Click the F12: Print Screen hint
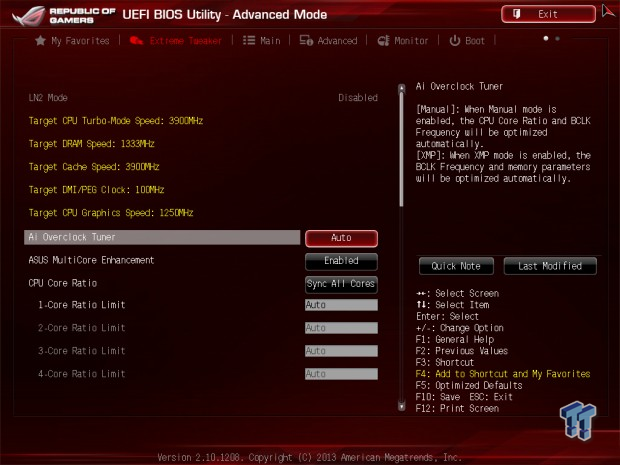The image size is (620, 465). click(x=457, y=408)
